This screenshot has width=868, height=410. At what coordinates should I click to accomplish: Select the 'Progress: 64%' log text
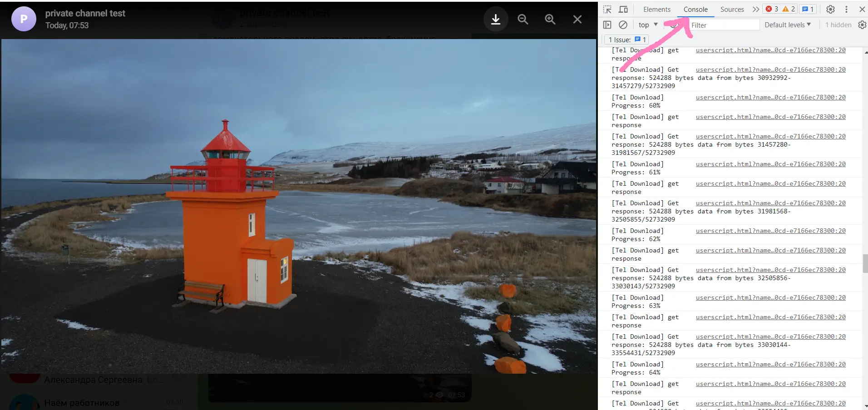[x=636, y=372]
